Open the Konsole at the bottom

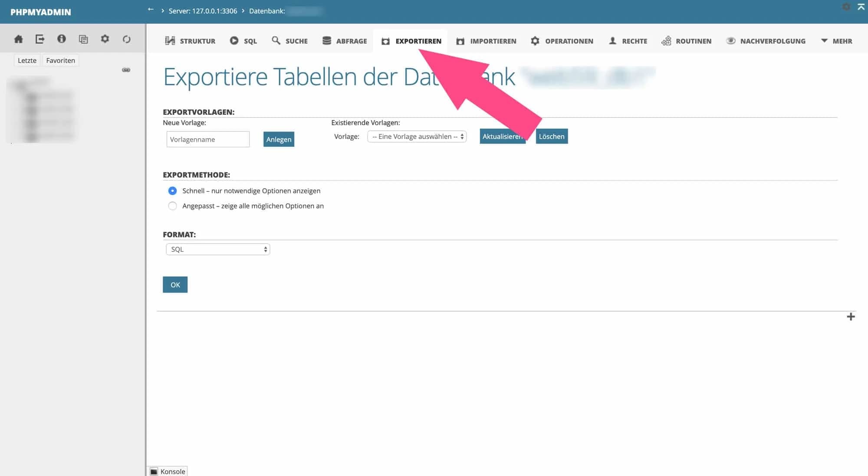pos(168,471)
